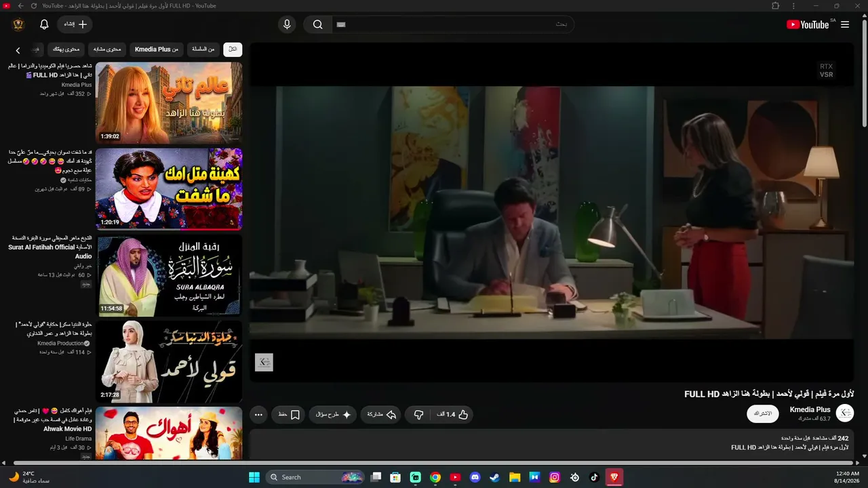
Task: Subscribe using the الاشتراك button
Action: point(763,413)
